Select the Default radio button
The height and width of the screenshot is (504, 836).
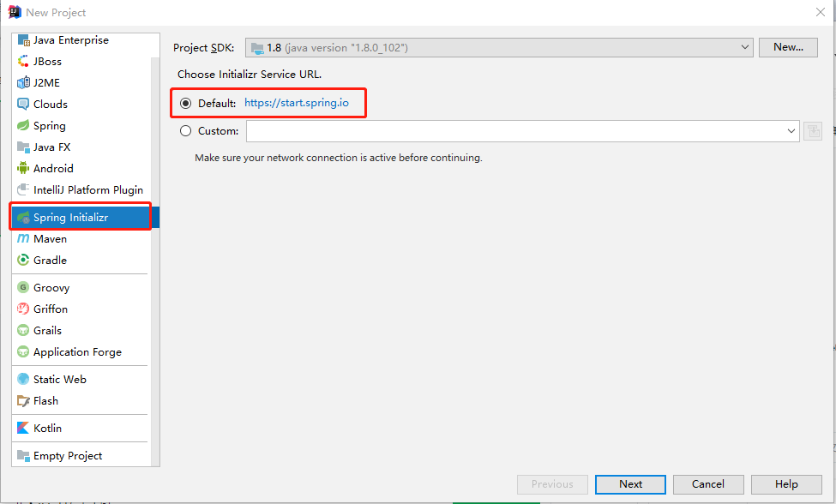pyautogui.click(x=185, y=104)
